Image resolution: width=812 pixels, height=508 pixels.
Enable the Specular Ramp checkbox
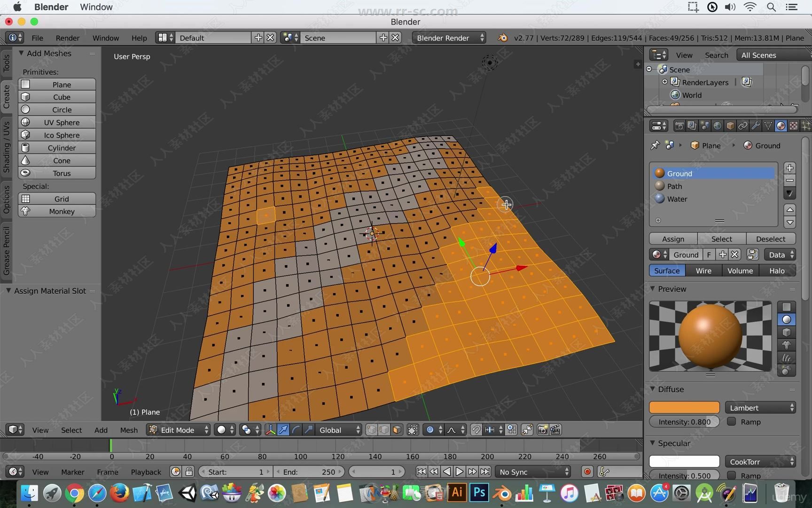[731, 475]
